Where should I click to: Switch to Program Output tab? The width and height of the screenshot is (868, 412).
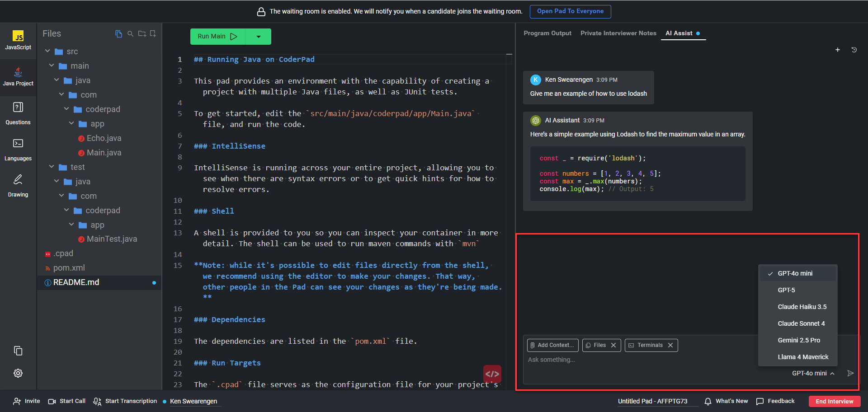[x=547, y=33]
